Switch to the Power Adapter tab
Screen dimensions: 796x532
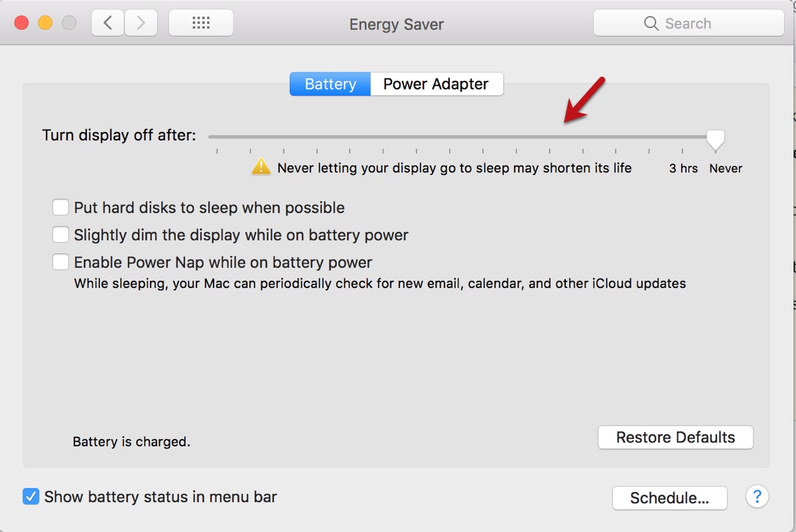[436, 84]
